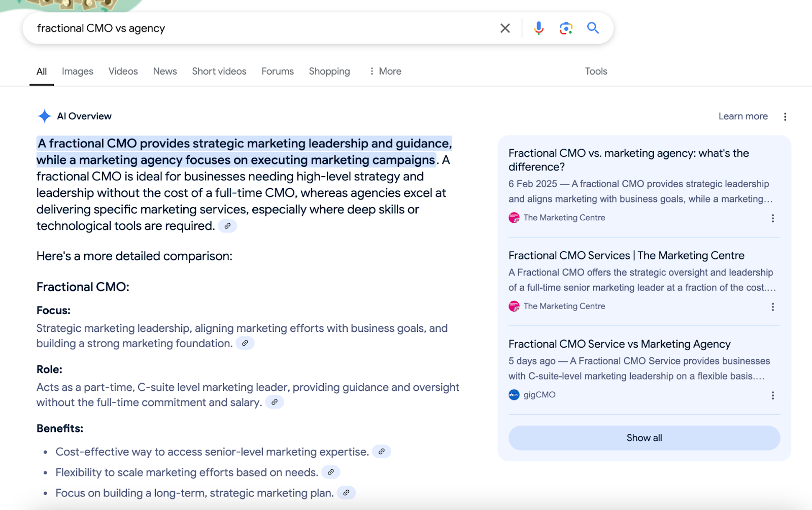Click the gigCMO favicon
Image resolution: width=812 pixels, height=510 pixels.
click(514, 395)
